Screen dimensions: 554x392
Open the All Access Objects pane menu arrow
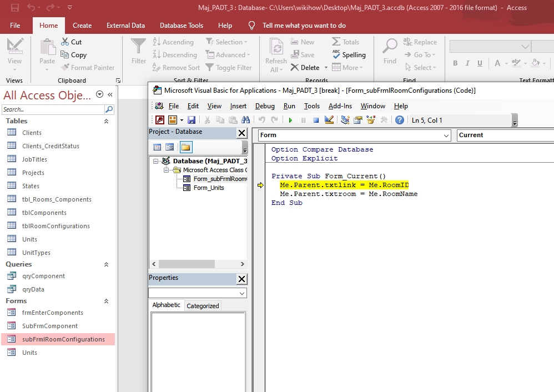click(x=99, y=94)
